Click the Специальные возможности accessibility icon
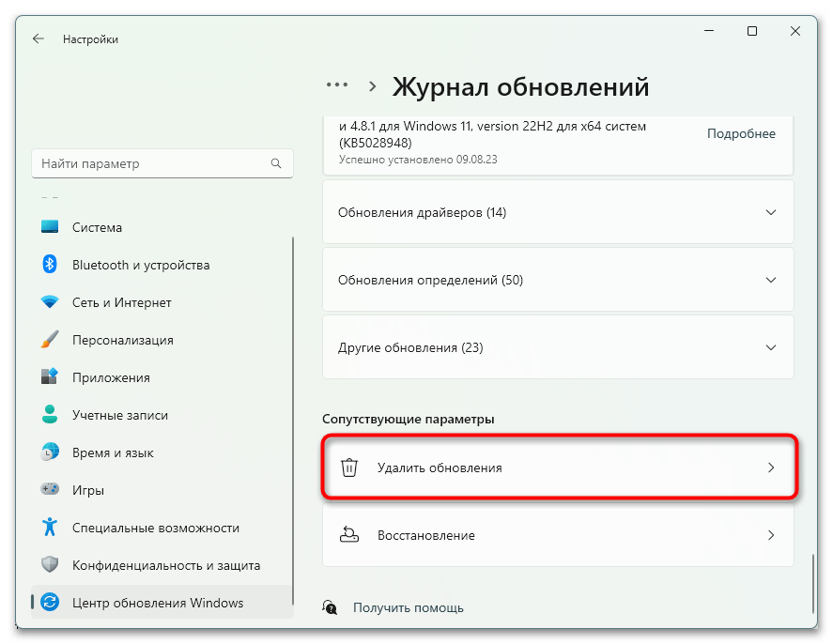This screenshot has height=644, width=833. point(50,528)
